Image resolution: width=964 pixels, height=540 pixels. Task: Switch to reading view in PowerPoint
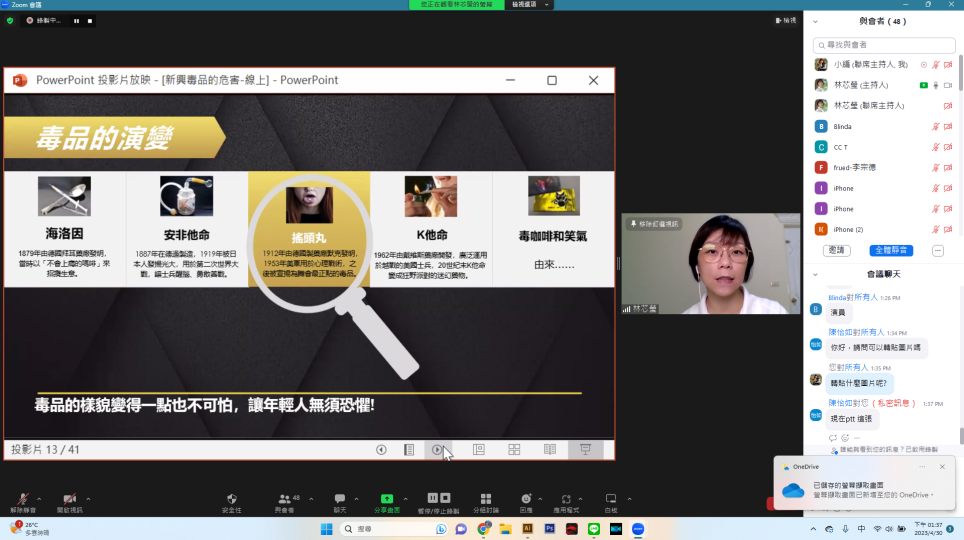pyautogui.click(x=549, y=450)
